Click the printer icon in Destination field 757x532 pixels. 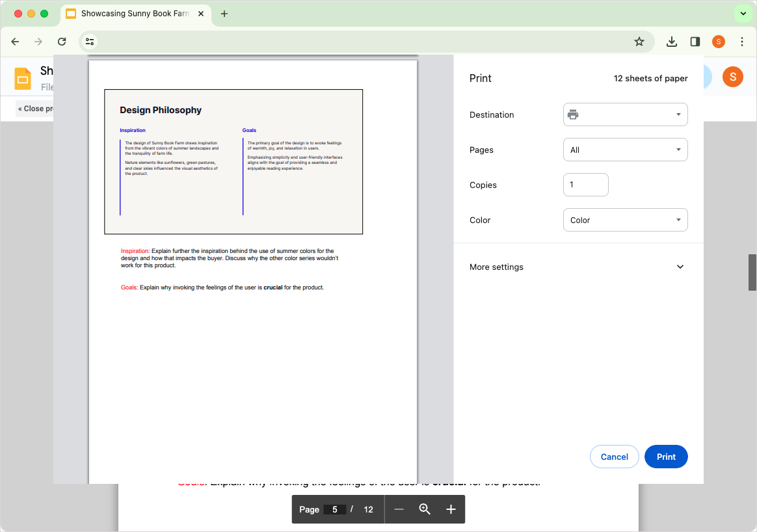[573, 114]
